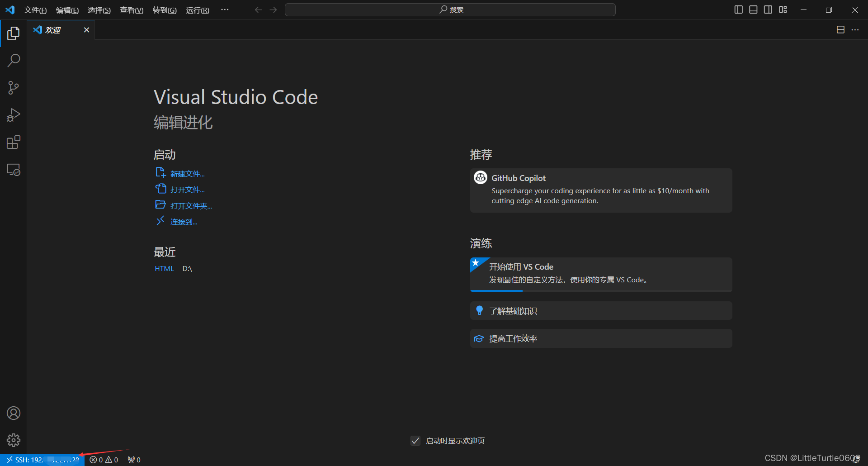This screenshot has height=466, width=868.
Task: Click 新建文件... link
Action: (x=187, y=174)
